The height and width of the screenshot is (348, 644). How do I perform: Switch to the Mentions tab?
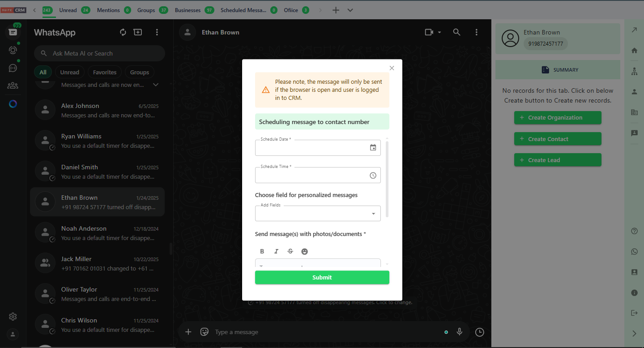point(108,10)
